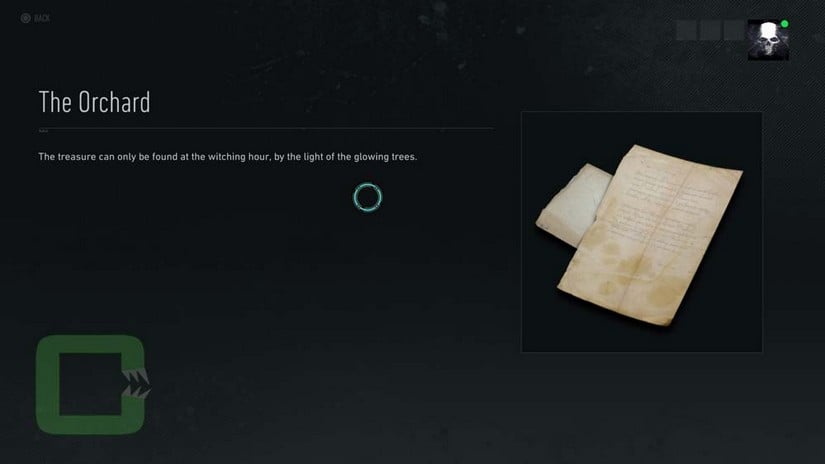The width and height of the screenshot is (825, 464).
Task: Click The Orchard title heading
Action: 95,102
